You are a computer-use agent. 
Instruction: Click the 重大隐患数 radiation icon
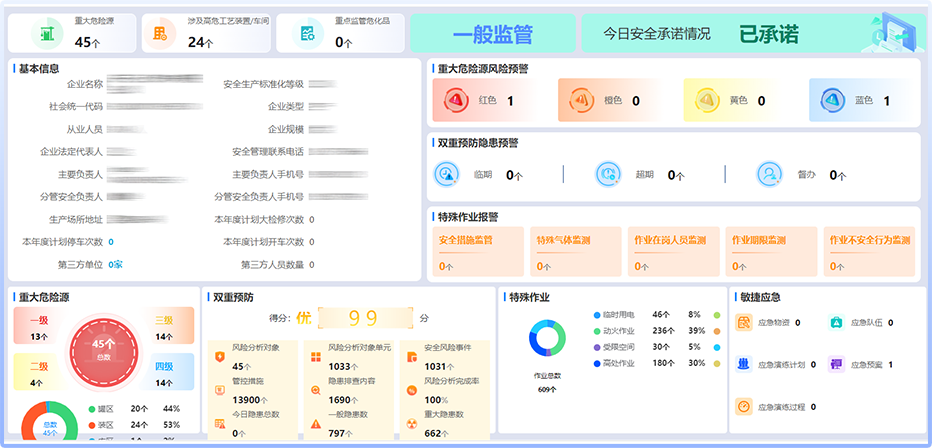pyautogui.click(x=411, y=424)
